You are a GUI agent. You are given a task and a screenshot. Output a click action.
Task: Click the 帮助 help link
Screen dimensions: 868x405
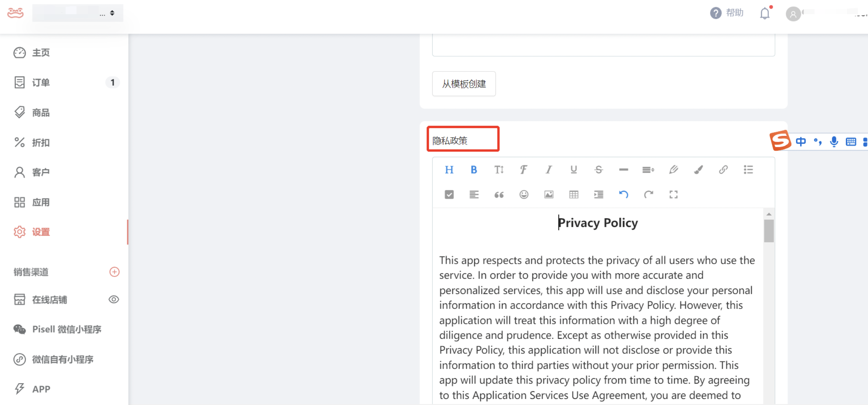[727, 13]
